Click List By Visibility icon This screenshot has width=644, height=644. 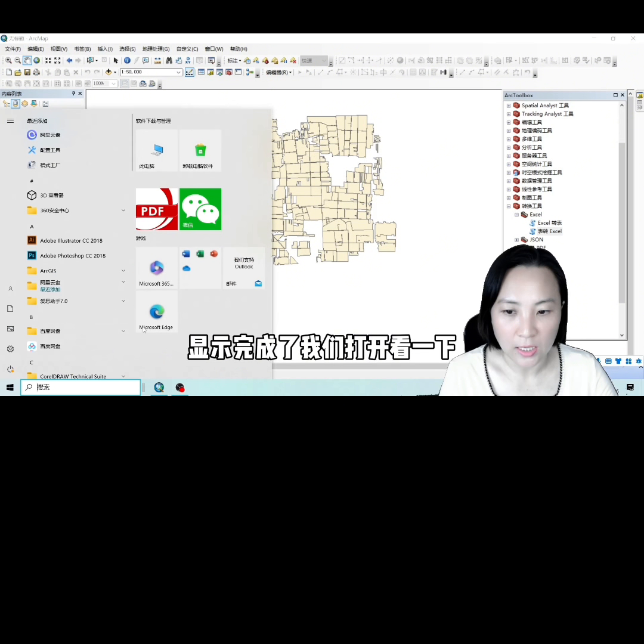24,104
